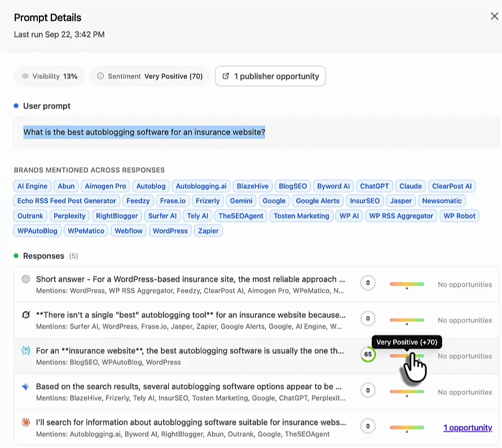Image resolution: width=502 pixels, height=448 pixels.
Task: Click the ClearPost AI brand tag
Action: tap(452, 186)
